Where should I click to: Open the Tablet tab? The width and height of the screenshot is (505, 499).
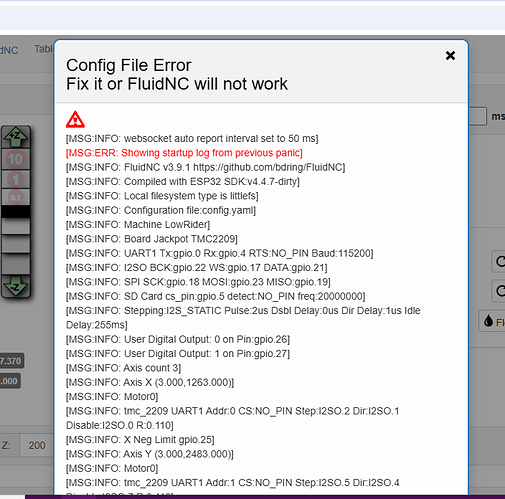[43, 49]
